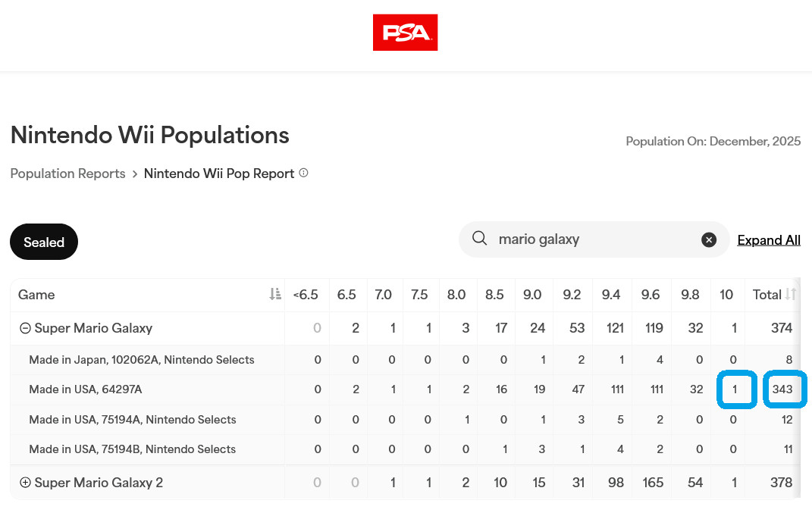Image resolution: width=812 pixels, height=516 pixels.
Task: Click the magnifying glass search icon
Action: tap(479, 238)
